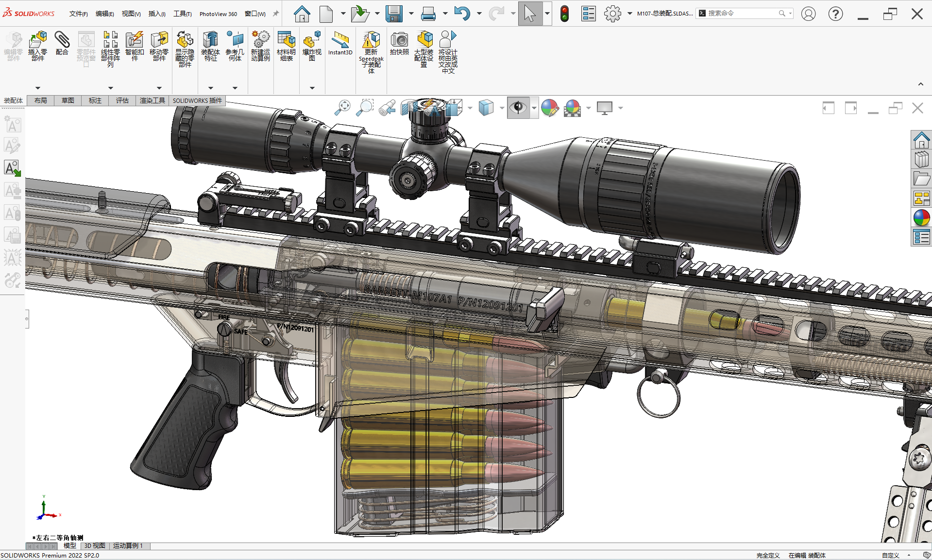Toggle Instant3D on or off
This screenshot has height=560, width=932.
[x=340, y=44]
